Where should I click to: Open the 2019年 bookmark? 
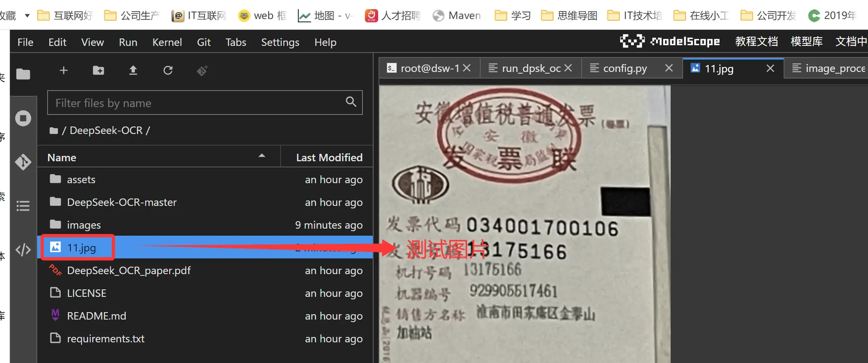832,16
